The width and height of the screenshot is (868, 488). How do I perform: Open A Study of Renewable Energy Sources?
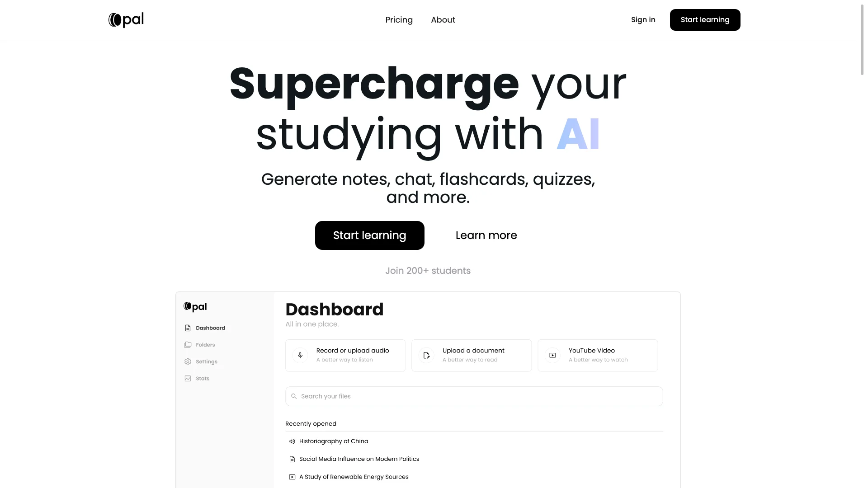point(354,476)
